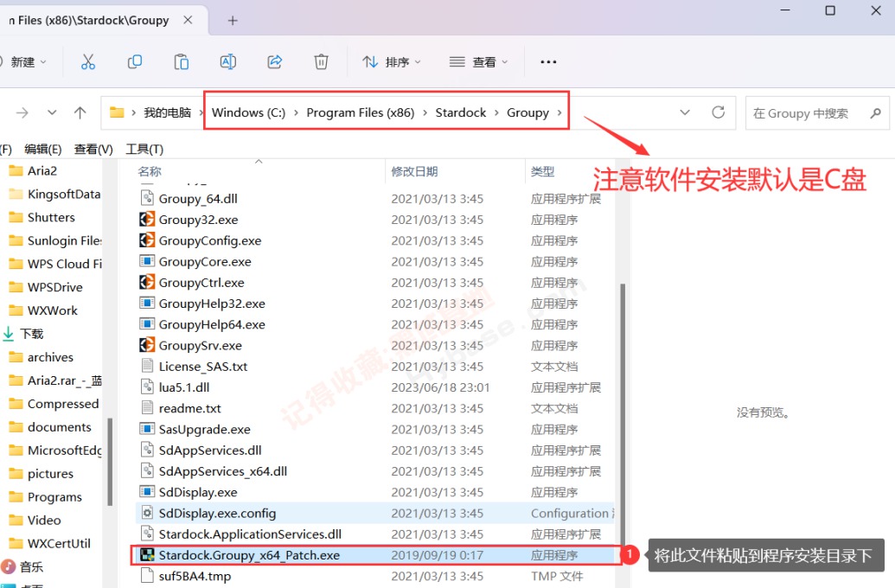The width and height of the screenshot is (895, 588).
Task: Sort by the 名称 column header
Action: [x=150, y=171]
